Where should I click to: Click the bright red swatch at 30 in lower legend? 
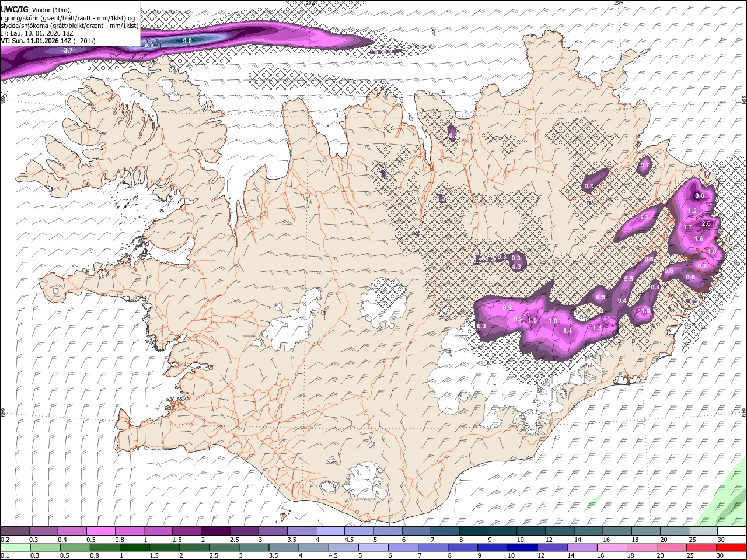click(x=731, y=547)
